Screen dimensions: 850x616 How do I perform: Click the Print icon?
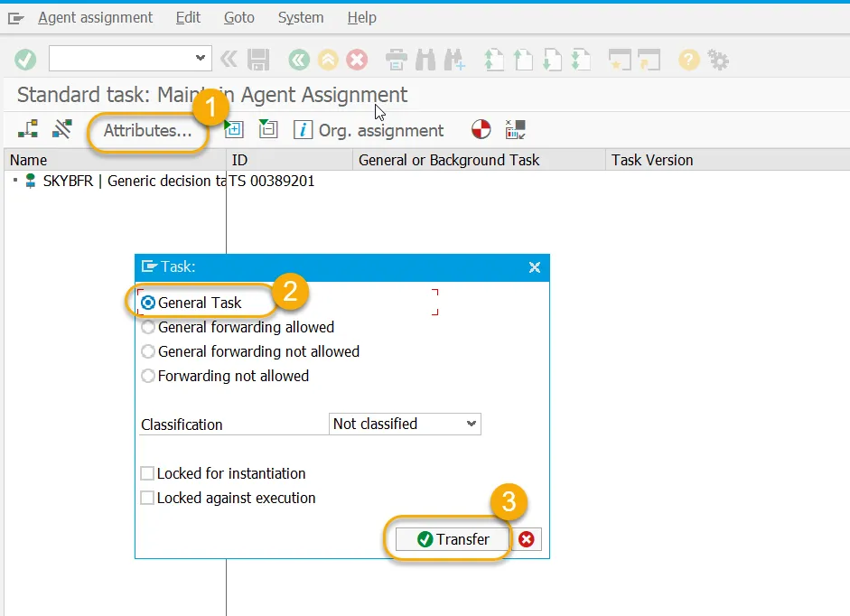pyautogui.click(x=397, y=60)
